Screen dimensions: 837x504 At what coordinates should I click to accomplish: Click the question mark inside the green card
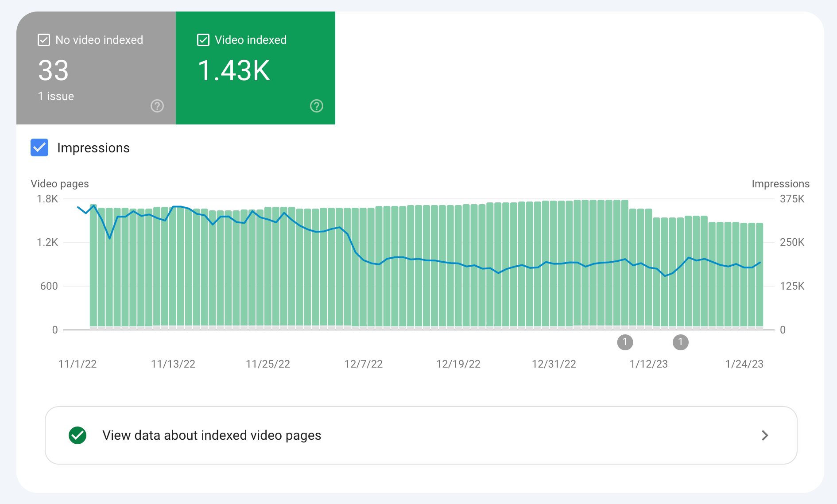[316, 106]
